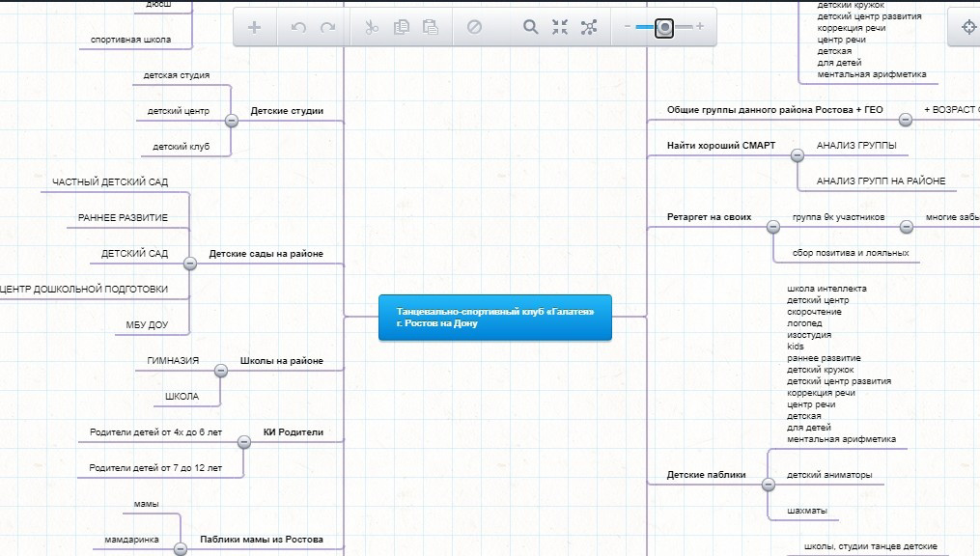Collapse the КИ Родители branch
The height and width of the screenshot is (556, 980).
click(x=243, y=442)
